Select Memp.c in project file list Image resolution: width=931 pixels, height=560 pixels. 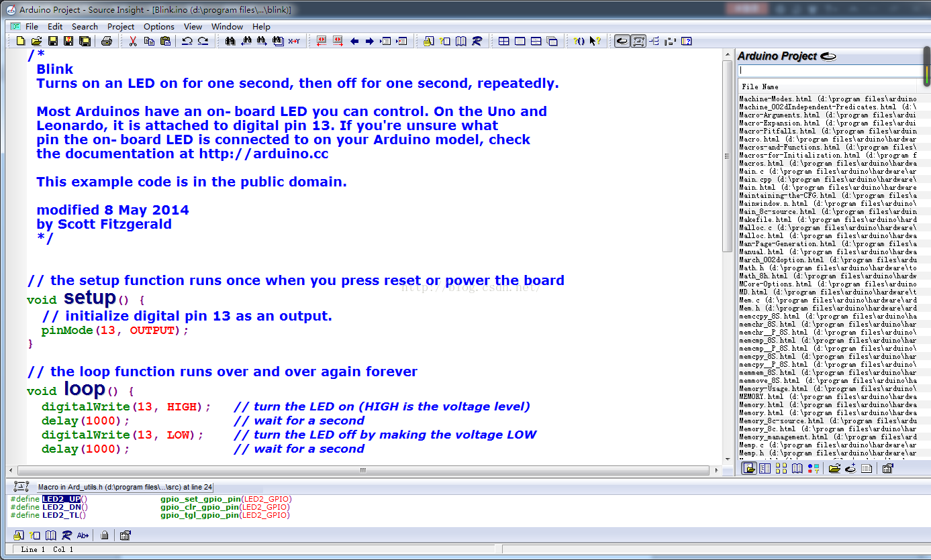pos(827,445)
